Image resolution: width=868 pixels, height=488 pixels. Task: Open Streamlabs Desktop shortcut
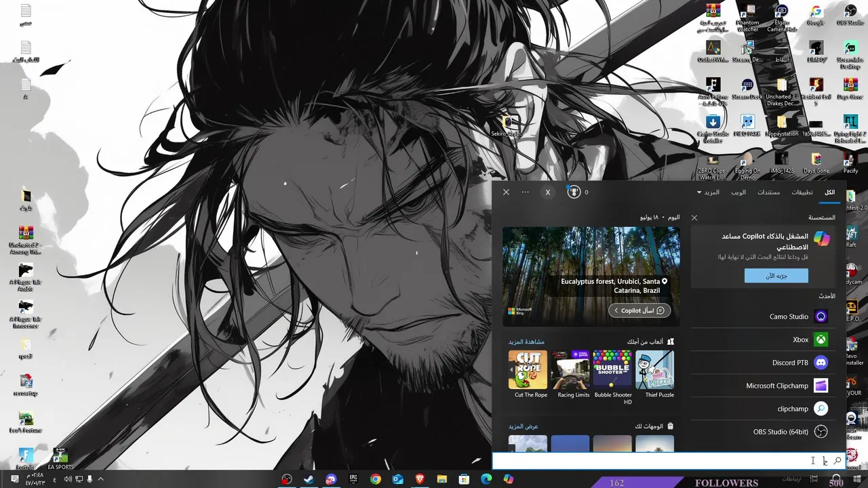click(850, 55)
